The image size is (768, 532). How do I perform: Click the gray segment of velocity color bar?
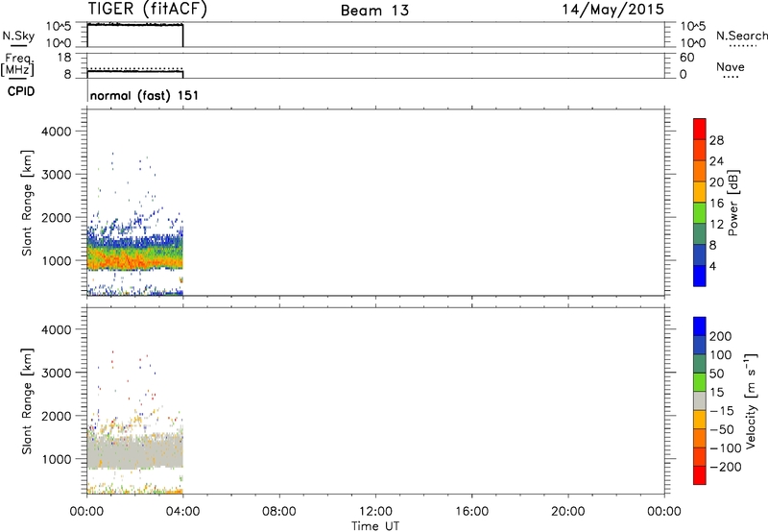pos(700,400)
